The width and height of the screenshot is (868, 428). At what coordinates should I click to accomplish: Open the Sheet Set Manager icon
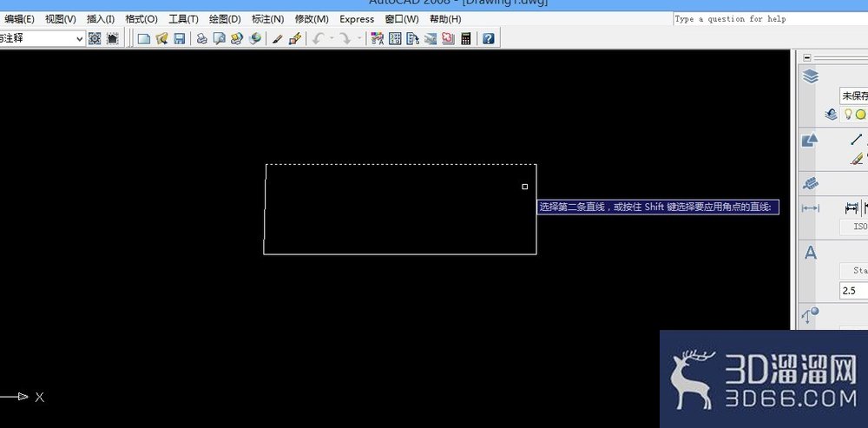pos(431,38)
